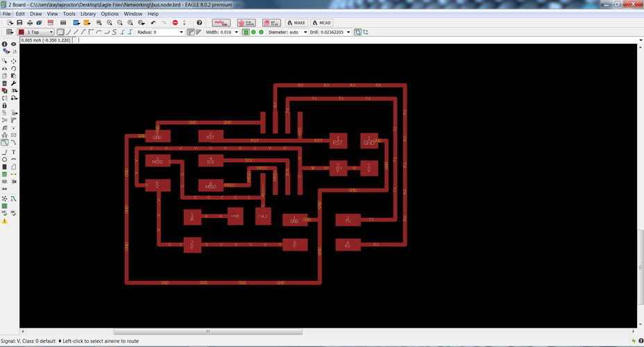The image size is (644, 347).
Task: Click the MAKE button
Action: [x=296, y=23]
